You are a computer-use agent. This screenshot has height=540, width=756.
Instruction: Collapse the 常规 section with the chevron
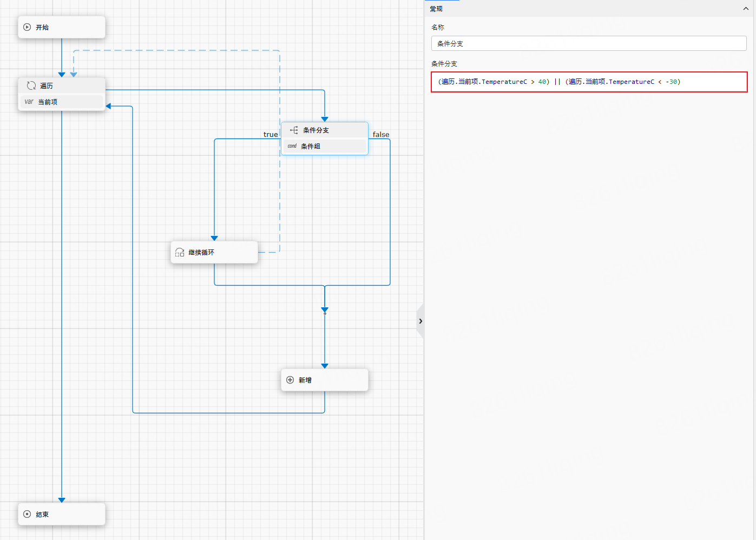746,9
